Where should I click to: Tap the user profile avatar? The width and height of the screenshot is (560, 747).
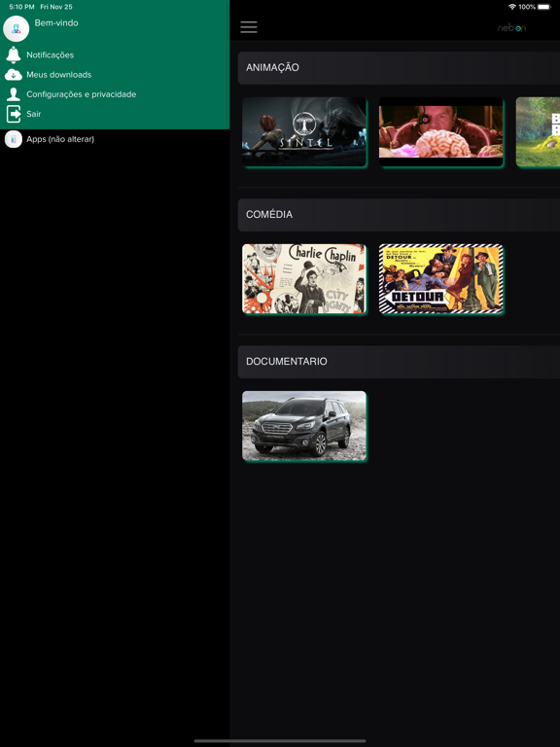coord(17,28)
